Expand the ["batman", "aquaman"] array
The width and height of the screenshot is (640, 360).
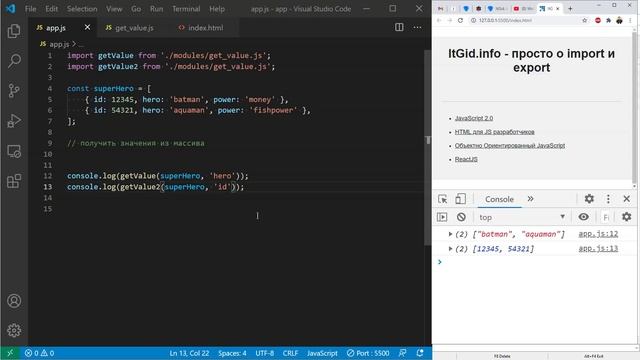point(450,234)
